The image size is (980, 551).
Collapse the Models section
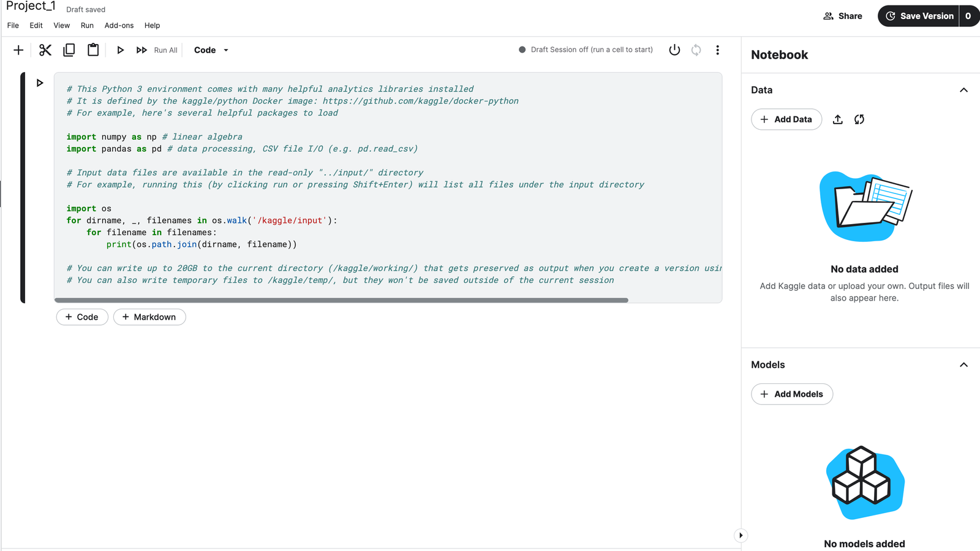tap(964, 364)
